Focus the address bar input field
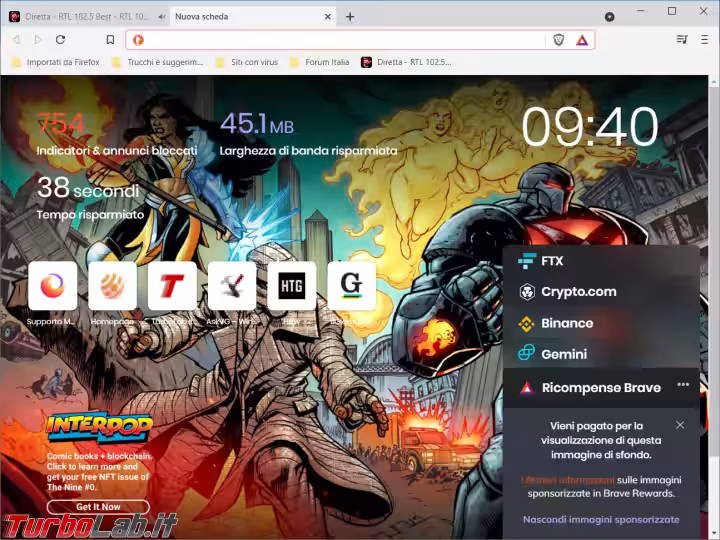The width and height of the screenshot is (720, 540). 340,40
